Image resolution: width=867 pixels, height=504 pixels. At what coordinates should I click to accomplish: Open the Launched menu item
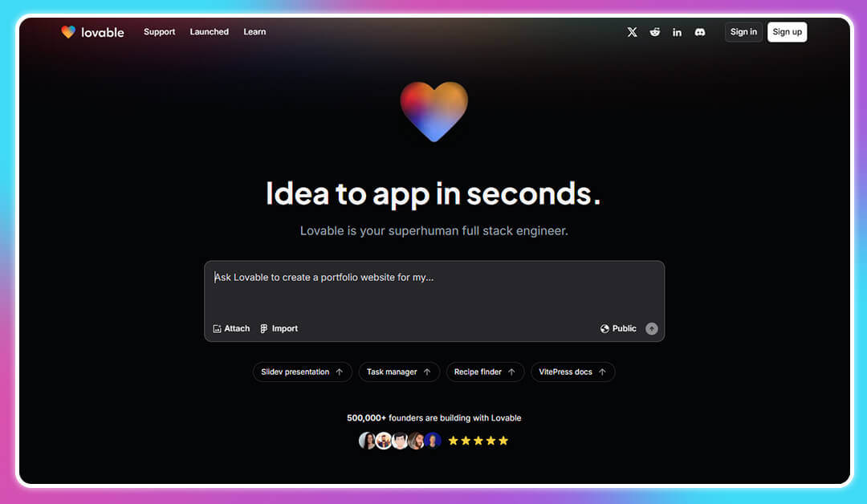click(x=209, y=32)
